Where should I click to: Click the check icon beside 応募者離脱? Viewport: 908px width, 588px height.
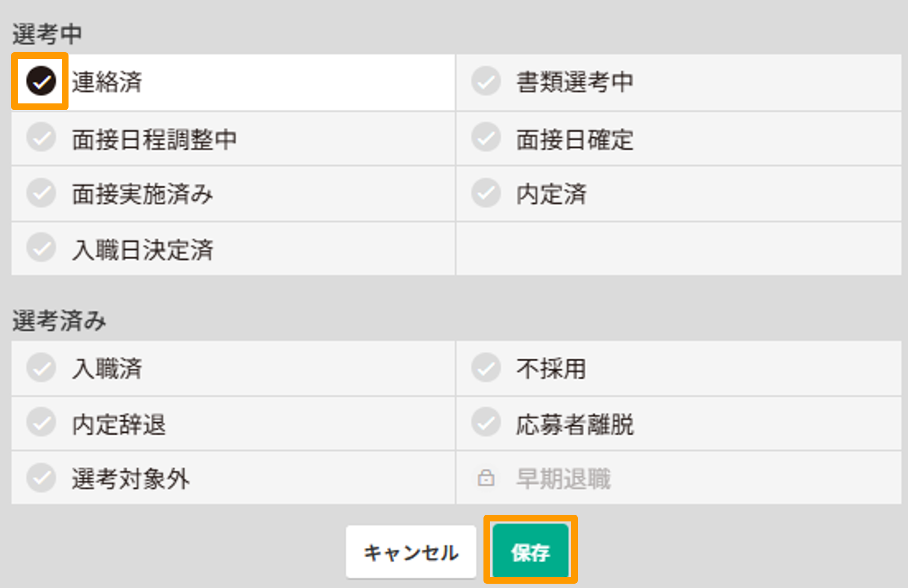(485, 423)
